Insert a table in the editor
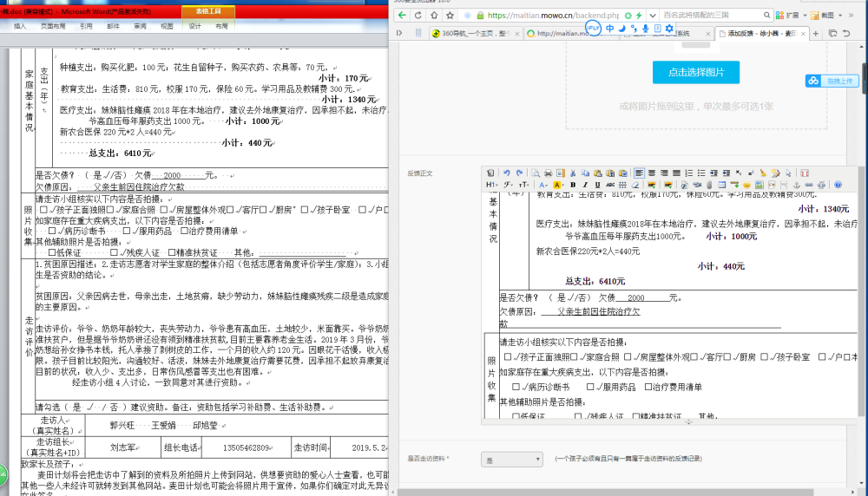This screenshot has width=868, height=496. [722, 186]
